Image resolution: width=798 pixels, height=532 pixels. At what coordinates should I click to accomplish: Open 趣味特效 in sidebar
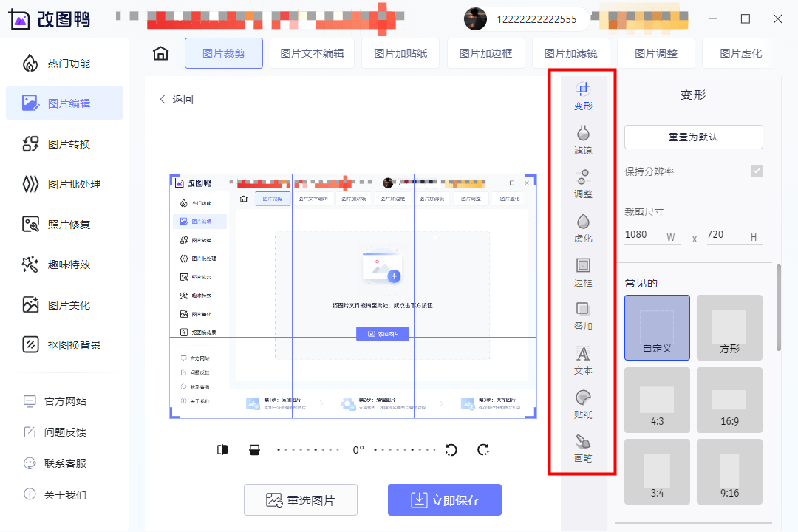point(64,265)
